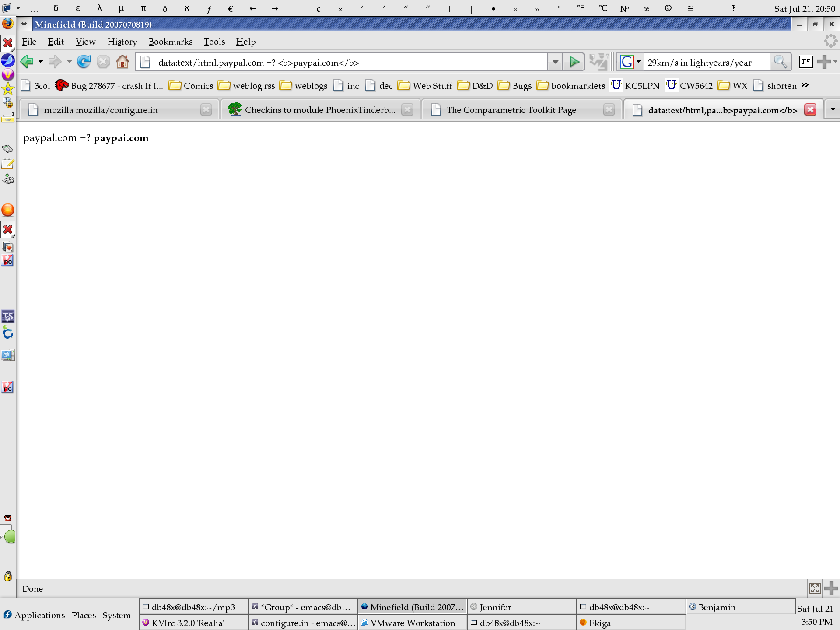Switch to the Benjamin chat window
This screenshot has width=840, height=630.
tap(740, 607)
